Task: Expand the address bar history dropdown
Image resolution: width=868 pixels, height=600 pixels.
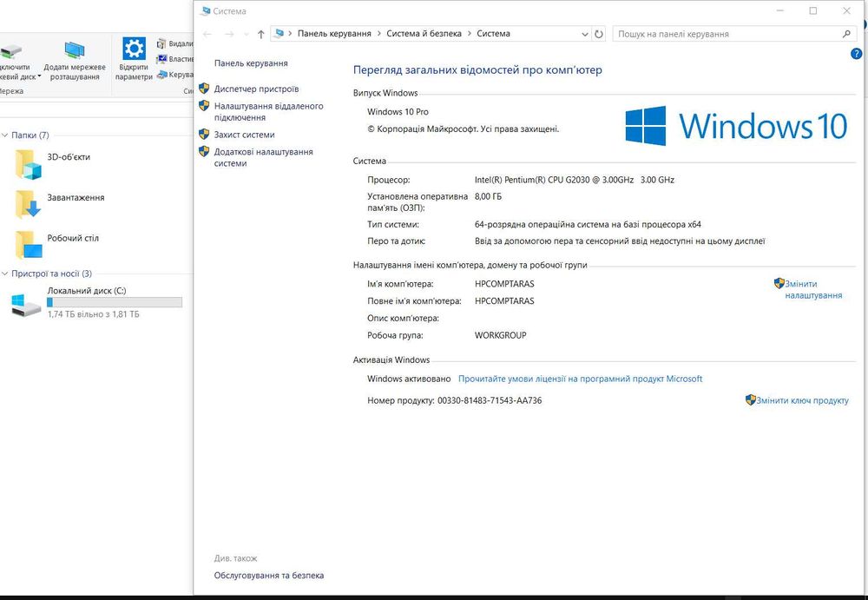Action: click(x=584, y=35)
